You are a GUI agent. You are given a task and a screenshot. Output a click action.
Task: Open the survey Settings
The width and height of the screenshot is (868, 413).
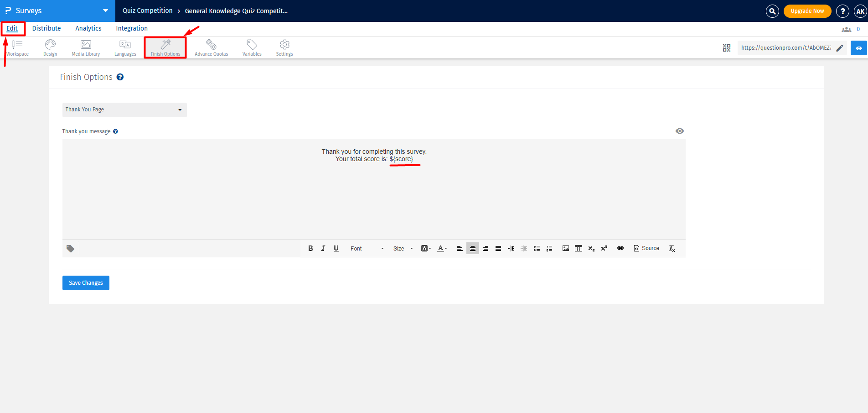coord(284,47)
